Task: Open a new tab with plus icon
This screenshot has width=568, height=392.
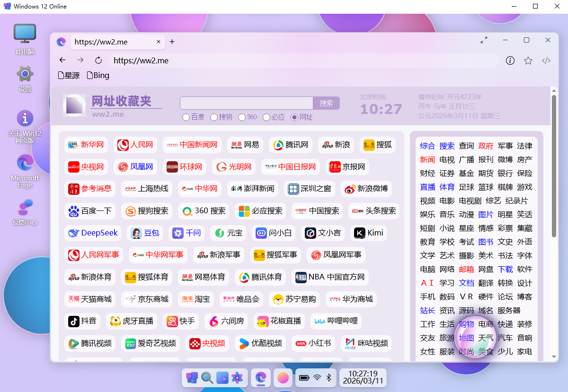Action: tap(172, 42)
